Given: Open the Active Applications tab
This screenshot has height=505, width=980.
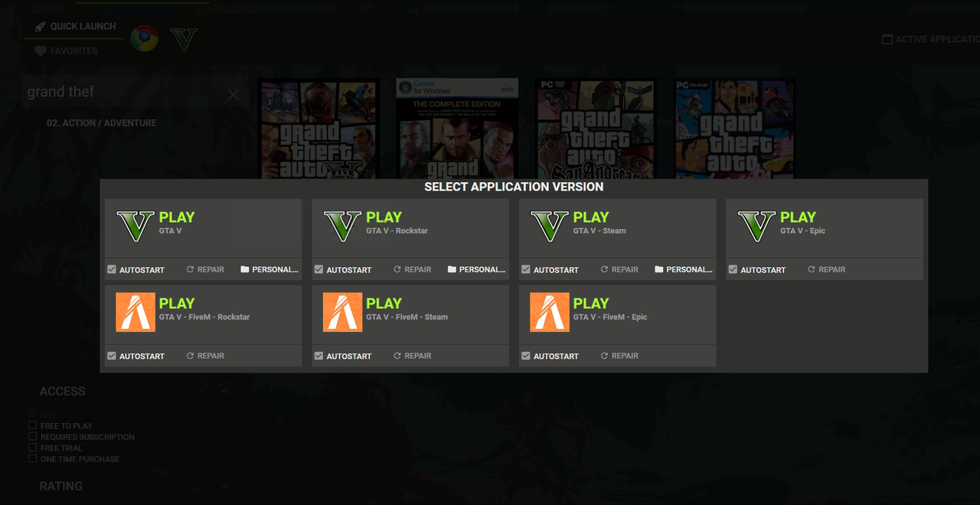Looking at the screenshot, I should [931, 39].
